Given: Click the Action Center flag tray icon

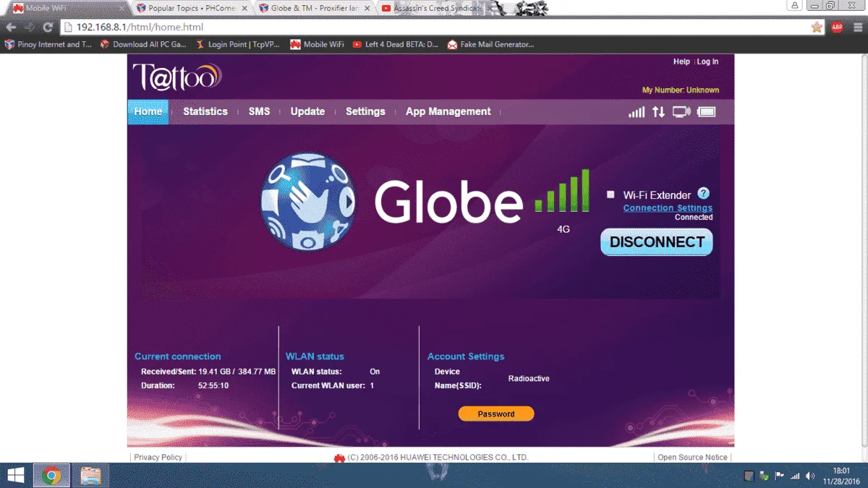Looking at the screenshot, I should click(779, 476).
